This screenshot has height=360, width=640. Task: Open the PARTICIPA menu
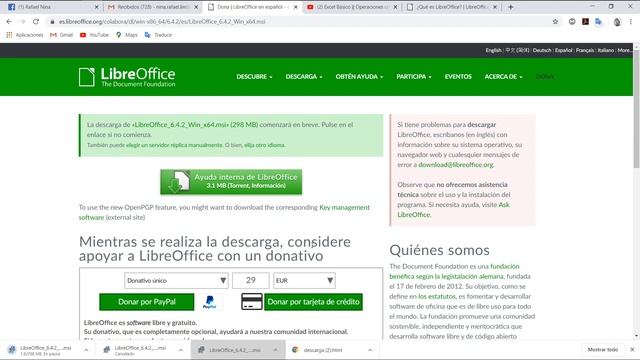point(413,77)
